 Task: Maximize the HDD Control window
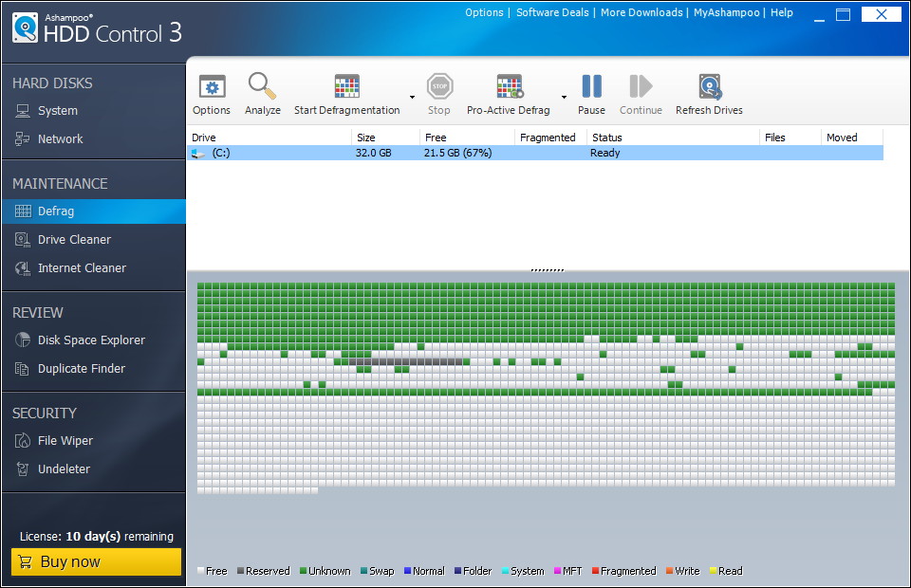point(843,15)
